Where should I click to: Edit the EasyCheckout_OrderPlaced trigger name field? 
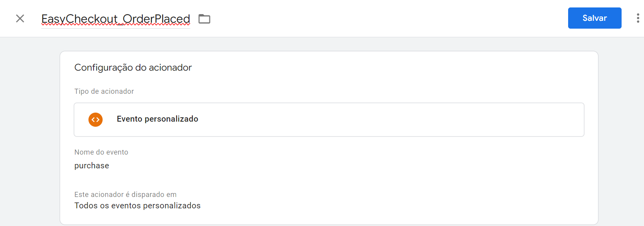point(116,19)
